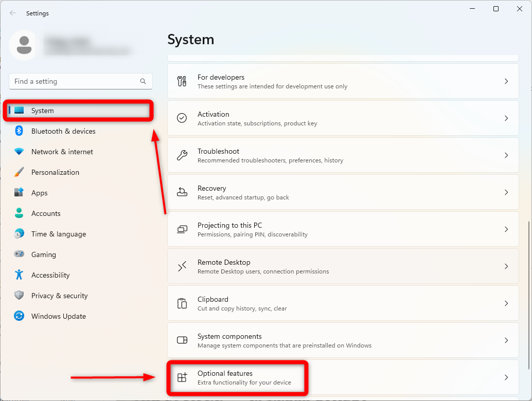
Task: Click the Gaming controller icon
Action: click(19, 253)
